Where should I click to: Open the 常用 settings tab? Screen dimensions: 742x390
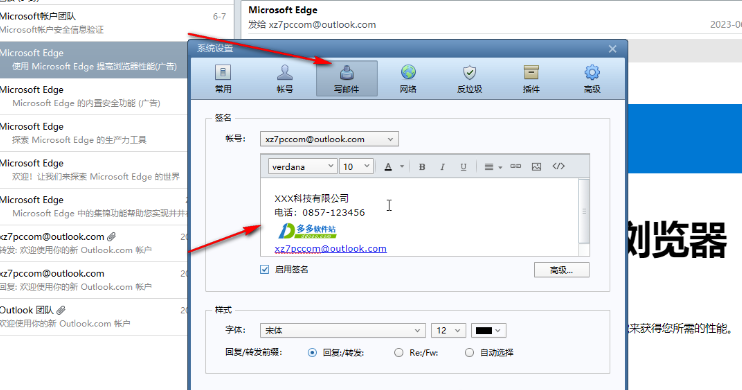pyautogui.click(x=223, y=79)
